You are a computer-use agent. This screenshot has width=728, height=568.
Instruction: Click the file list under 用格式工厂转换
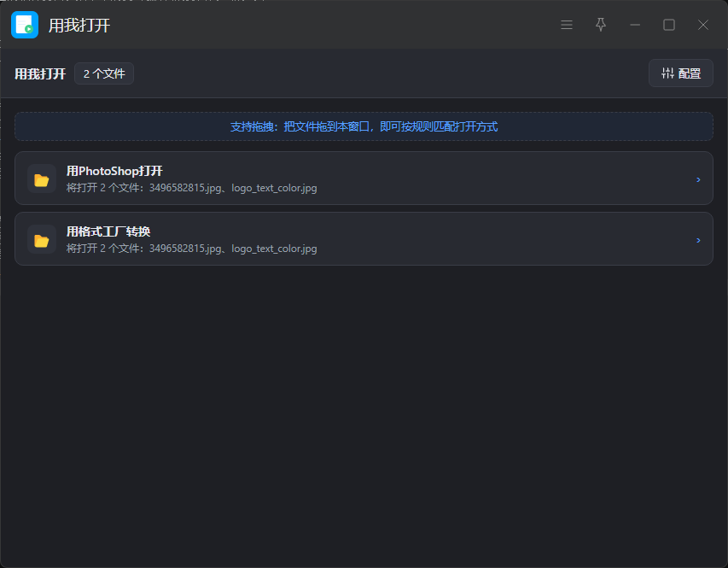click(192, 249)
